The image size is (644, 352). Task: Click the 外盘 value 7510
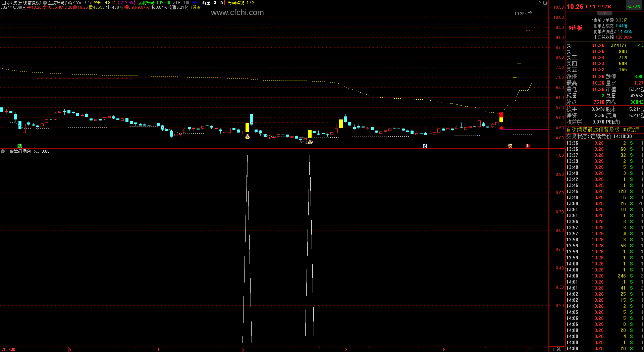[x=599, y=102]
